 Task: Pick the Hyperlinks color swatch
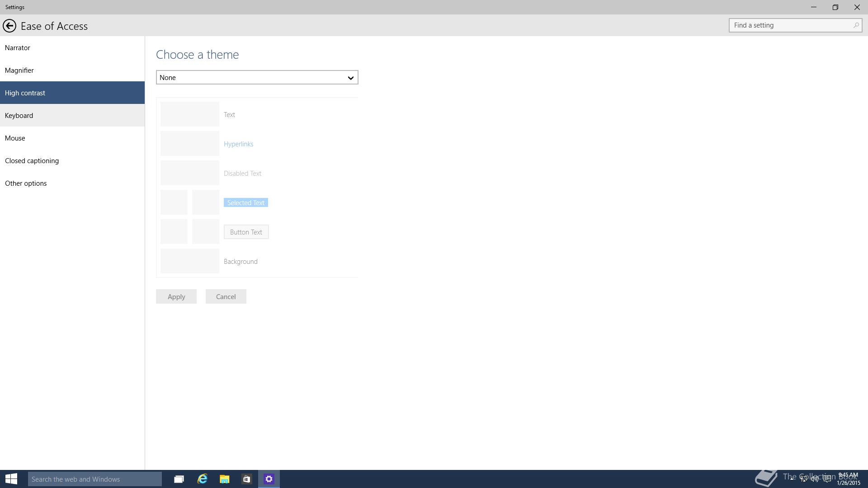(190, 143)
